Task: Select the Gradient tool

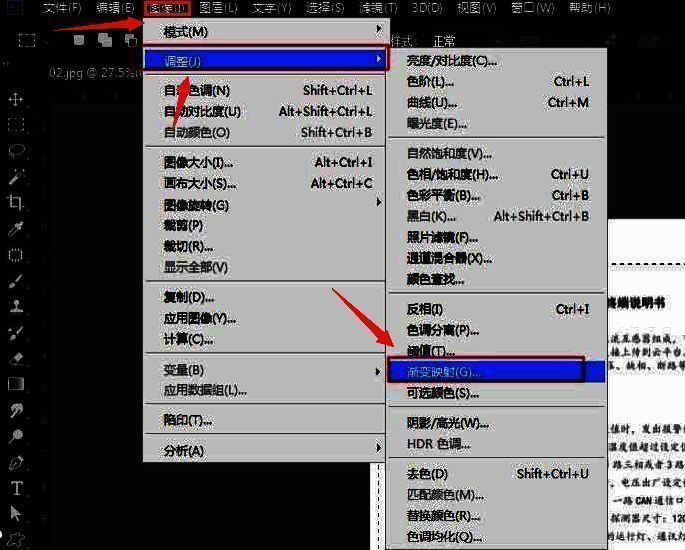Action: [x=16, y=384]
